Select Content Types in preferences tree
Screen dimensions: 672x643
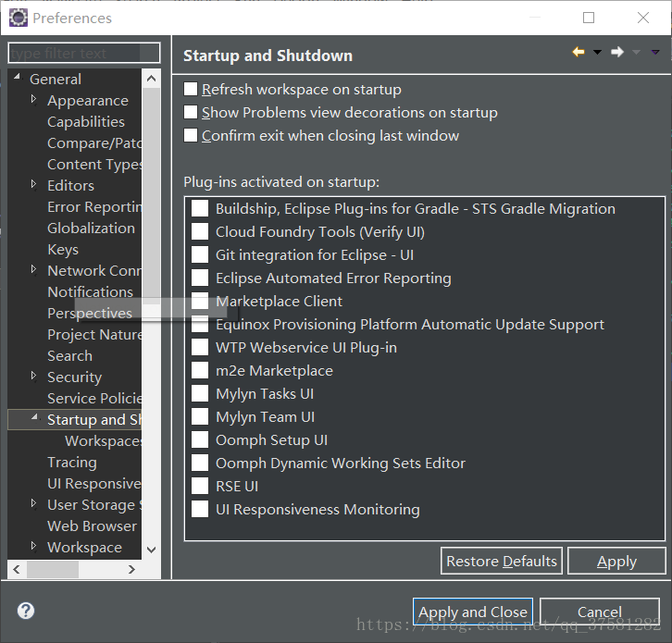pyautogui.click(x=94, y=165)
